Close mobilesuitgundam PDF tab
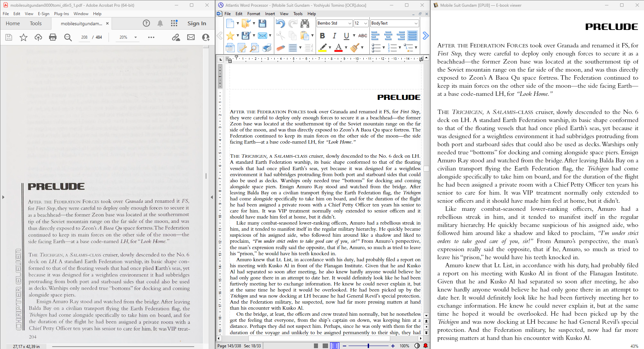 coord(107,24)
